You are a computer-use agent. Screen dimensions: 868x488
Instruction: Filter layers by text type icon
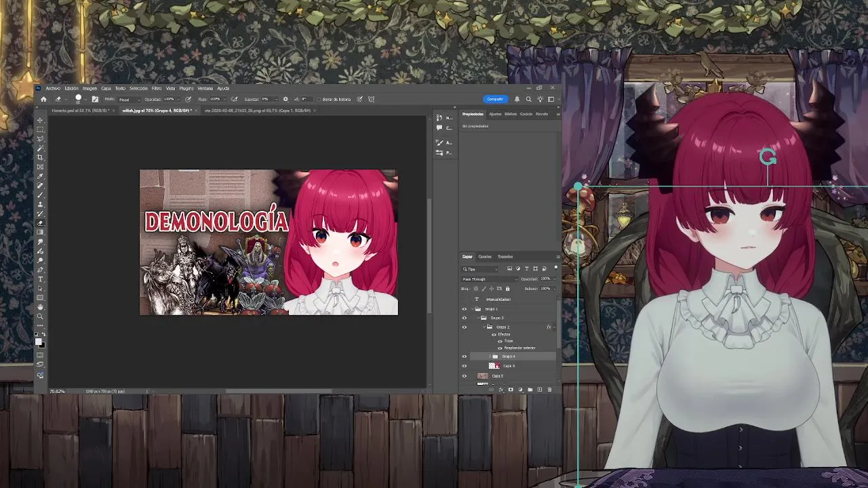[x=527, y=269]
